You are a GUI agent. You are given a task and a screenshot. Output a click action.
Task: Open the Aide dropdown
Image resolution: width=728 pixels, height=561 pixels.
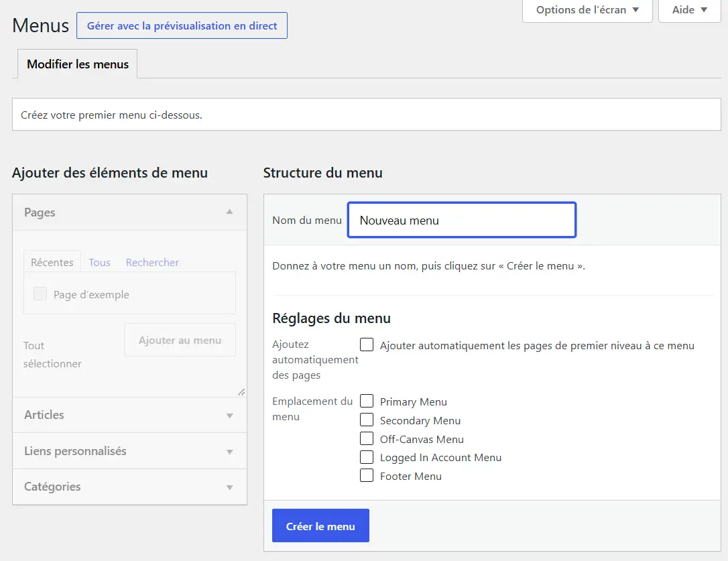[690, 10]
